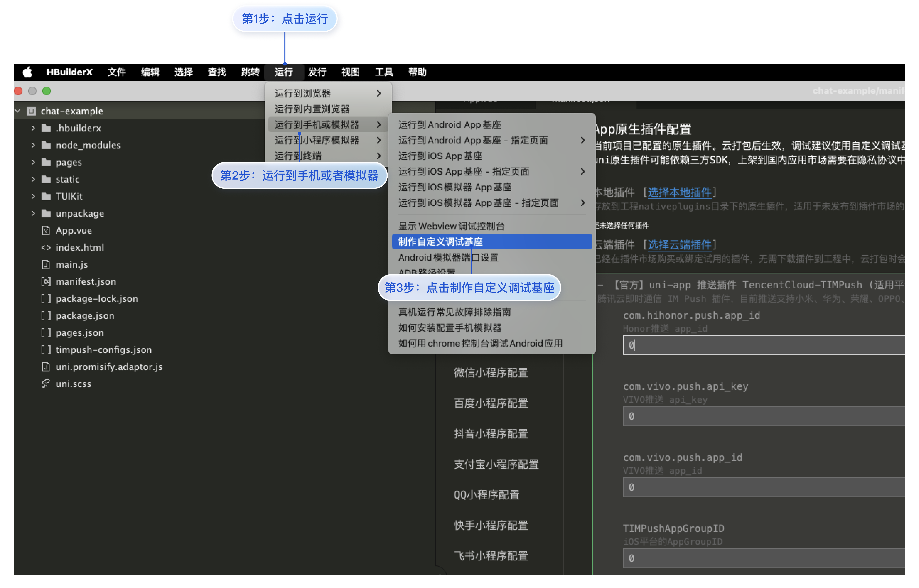Open the 帮助 menu

tap(417, 72)
